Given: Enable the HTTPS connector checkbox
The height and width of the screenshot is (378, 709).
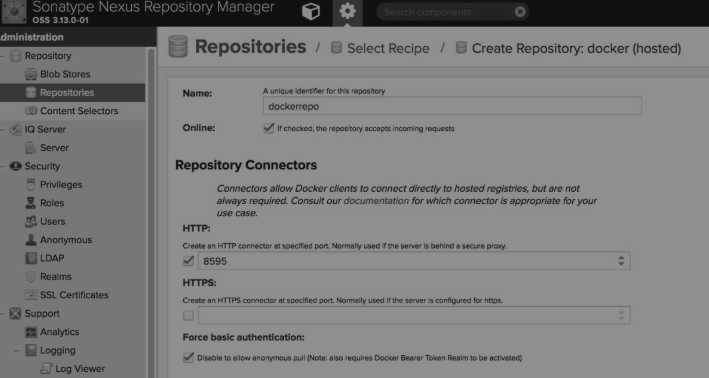Looking at the screenshot, I should click(x=189, y=315).
